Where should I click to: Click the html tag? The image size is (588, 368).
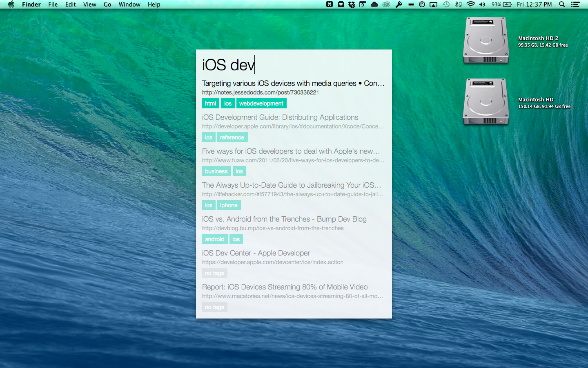[211, 103]
